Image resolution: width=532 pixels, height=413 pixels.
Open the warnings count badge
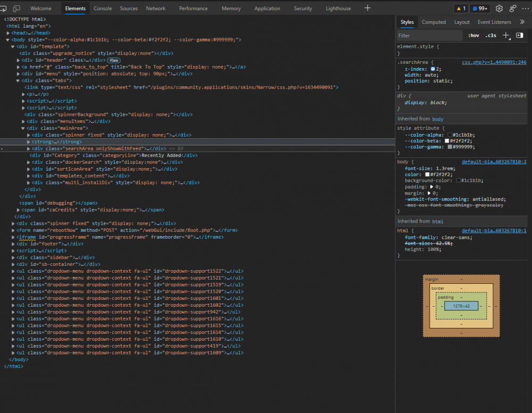pos(461,9)
